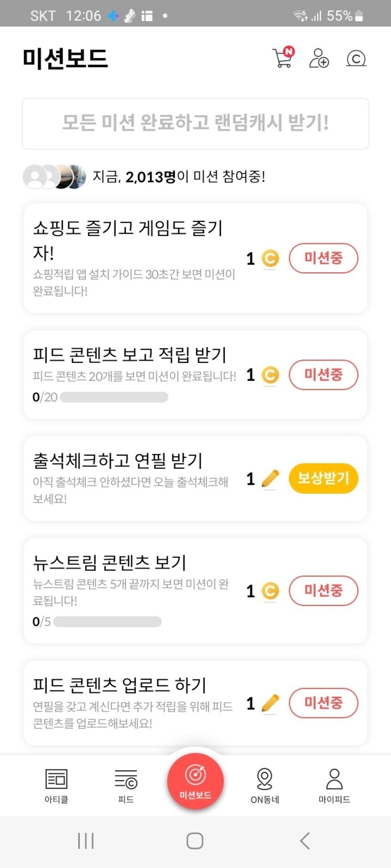Tap 미션중 for 피드 콘텐츠 보고 적립 받기
Screen dimensions: 391x868
(323, 375)
